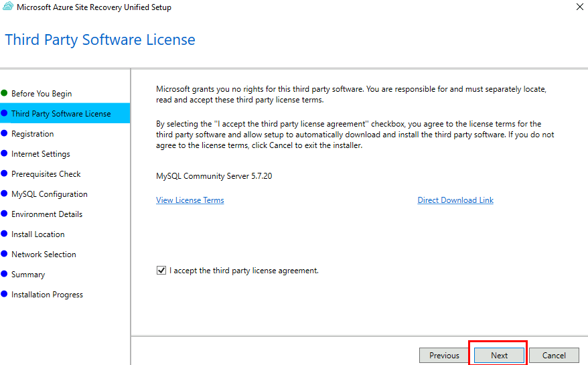Uncheck the license agreement checkbox
The height and width of the screenshot is (365, 588).
[x=161, y=270]
